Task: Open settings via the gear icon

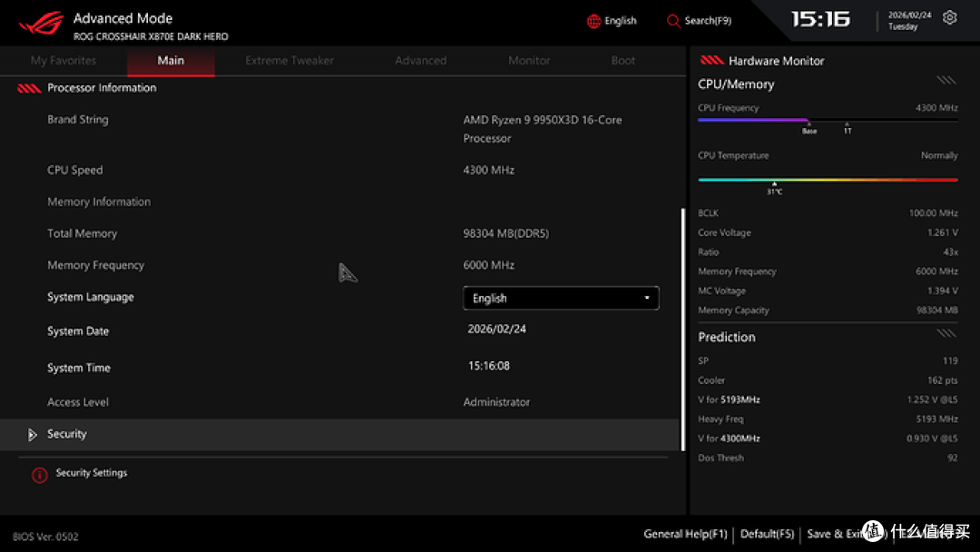Action: click(949, 17)
